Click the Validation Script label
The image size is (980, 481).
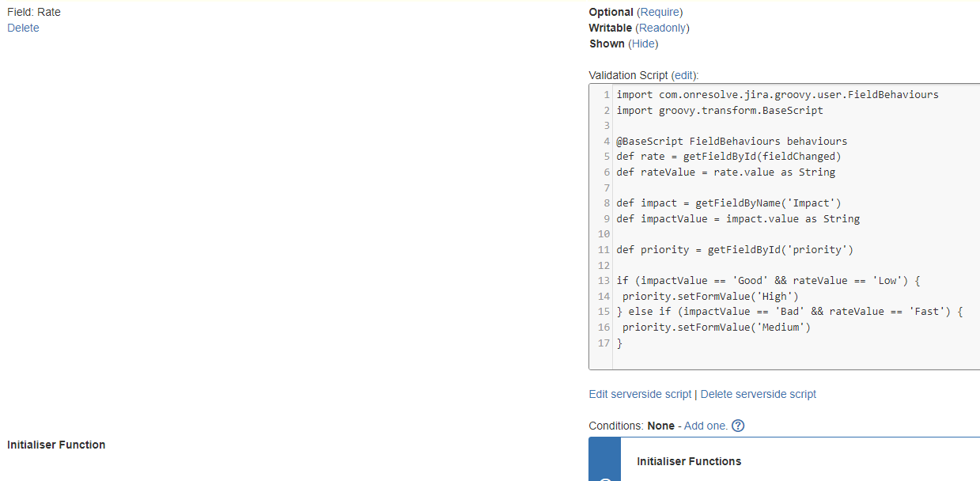click(x=629, y=75)
